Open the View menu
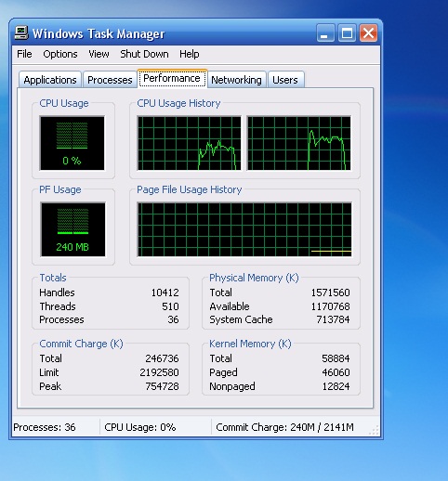The width and height of the screenshot is (448, 481). (99, 54)
